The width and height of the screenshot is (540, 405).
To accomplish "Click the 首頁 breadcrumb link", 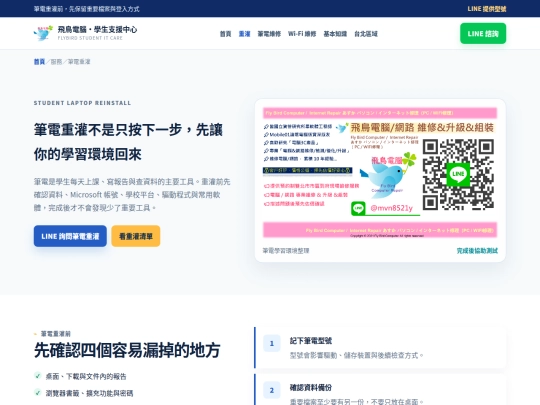I will pos(39,62).
